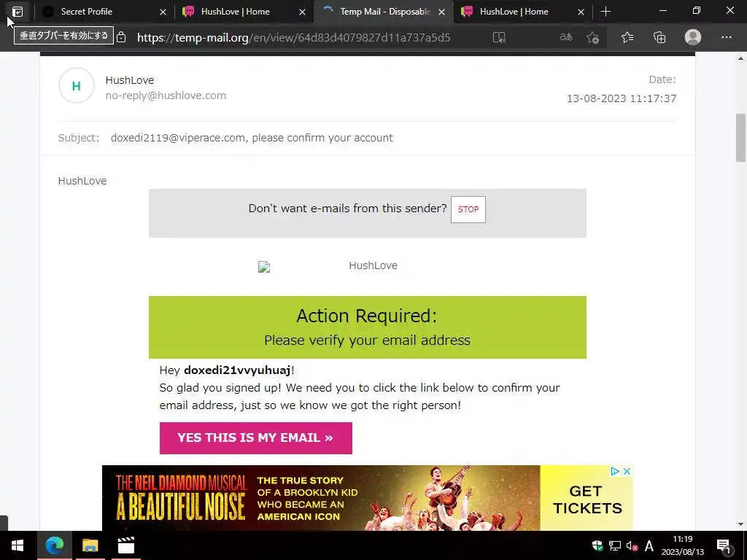Close the ad with the X icon
The height and width of the screenshot is (560, 747).
pos(627,471)
